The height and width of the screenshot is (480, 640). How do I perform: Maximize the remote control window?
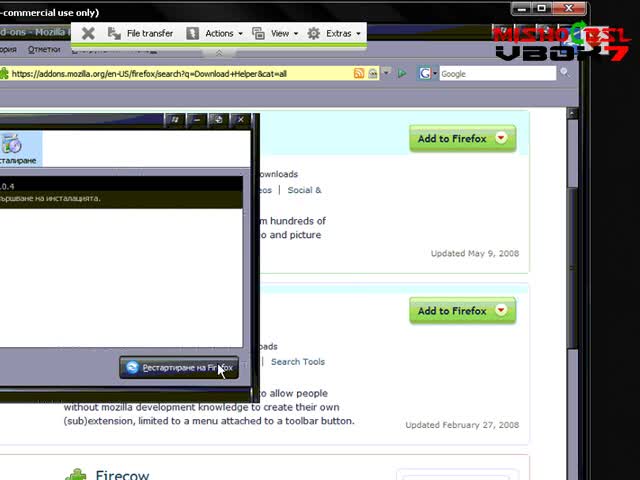point(542,8)
